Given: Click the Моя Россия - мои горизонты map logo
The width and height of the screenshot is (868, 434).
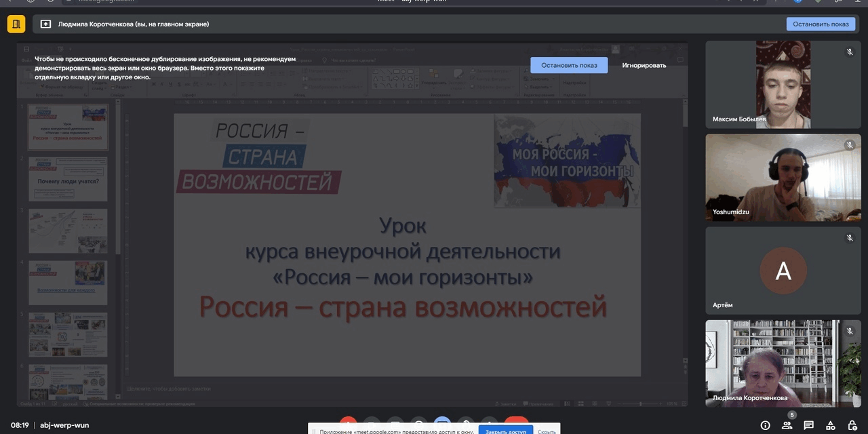Looking at the screenshot, I should coord(568,161).
